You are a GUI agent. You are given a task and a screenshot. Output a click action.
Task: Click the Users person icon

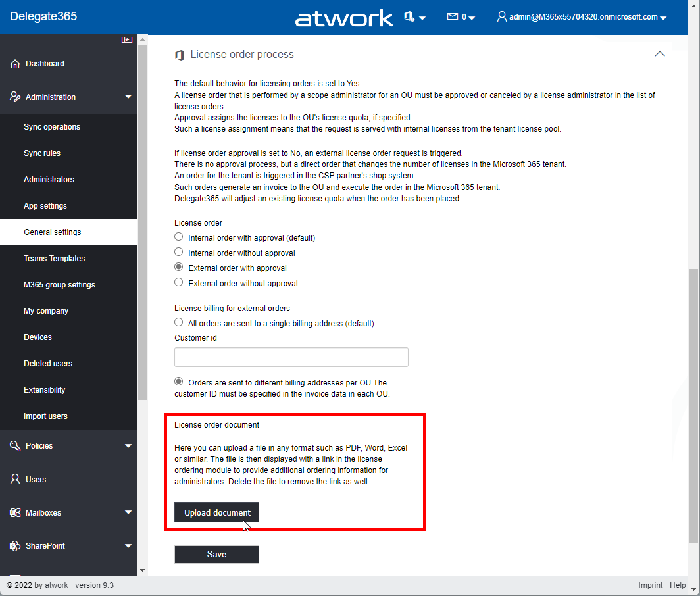[15, 479]
